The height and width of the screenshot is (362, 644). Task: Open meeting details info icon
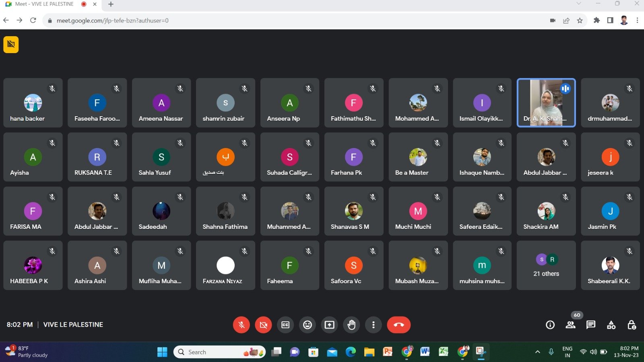(550, 325)
